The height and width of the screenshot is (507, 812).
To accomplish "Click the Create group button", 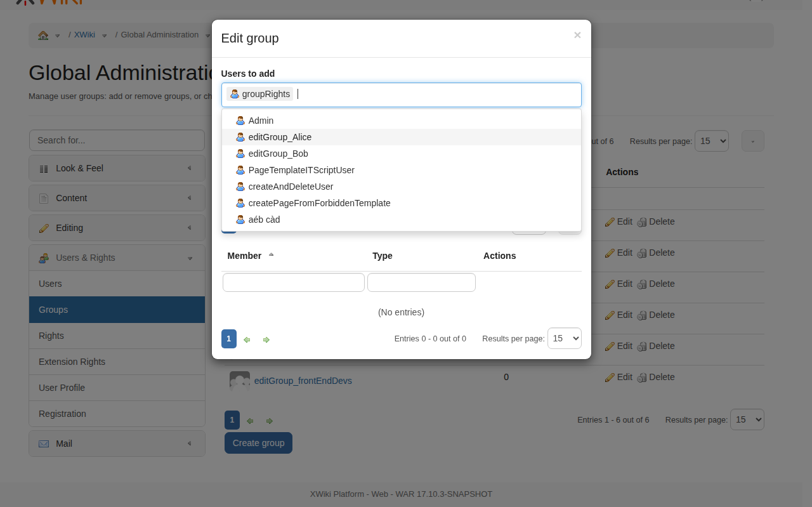I will click(258, 443).
